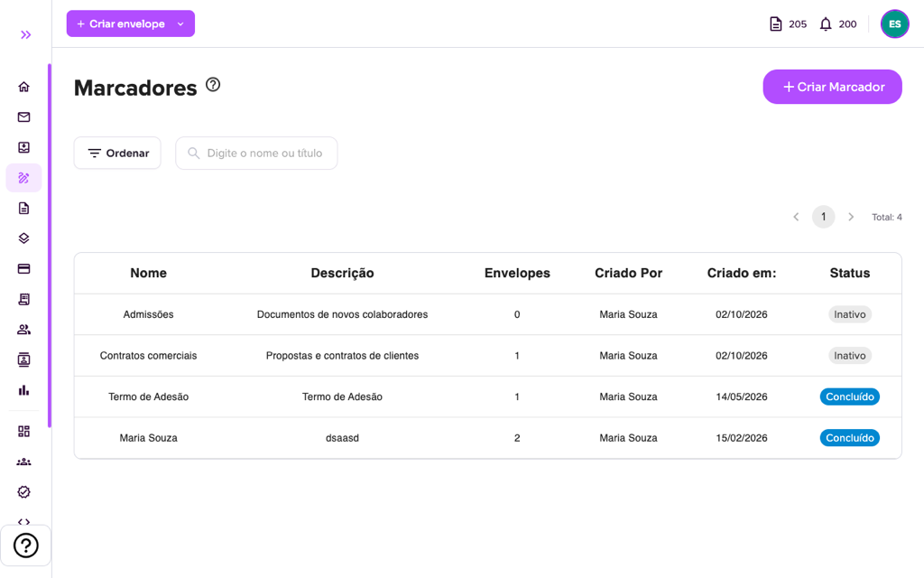Click the dsaasd description cell
Screen dimensions: 924x578
pyautogui.click(x=342, y=438)
